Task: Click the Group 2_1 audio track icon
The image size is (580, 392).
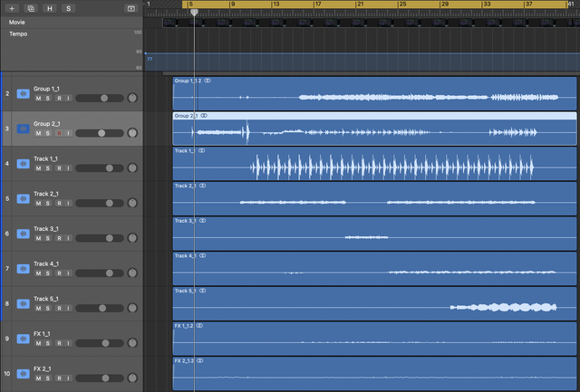Action: 24,129
